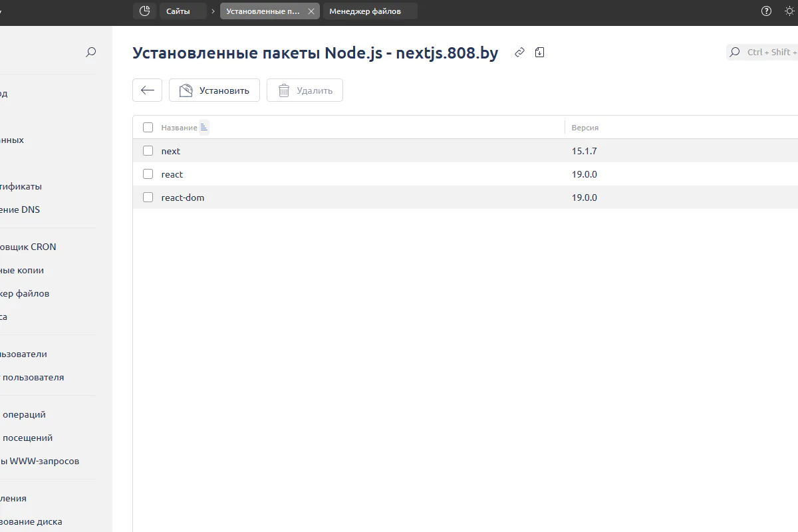This screenshot has width=798, height=532.
Task: Open the CRON scheduler sidebar item
Action: pos(28,247)
